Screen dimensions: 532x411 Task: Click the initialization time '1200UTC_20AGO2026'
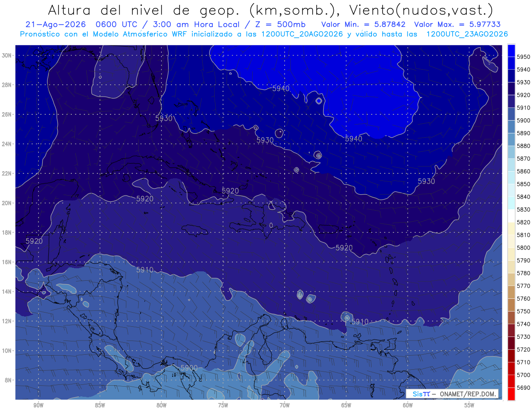pyautogui.click(x=302, y=34)
